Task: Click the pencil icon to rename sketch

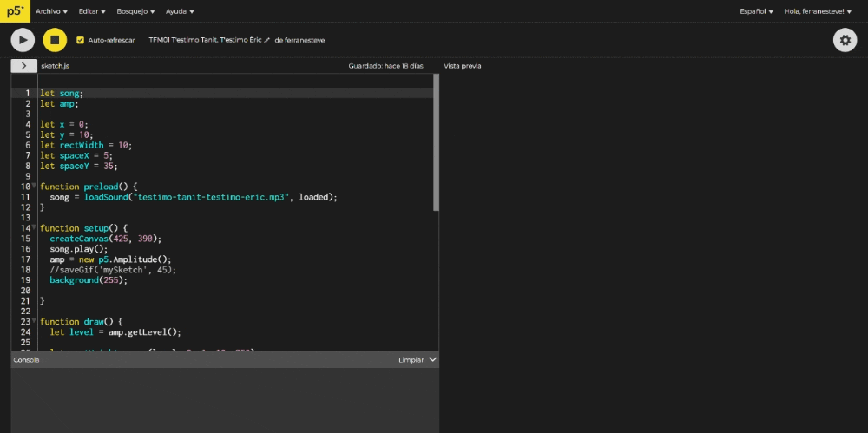Action: 267,40
